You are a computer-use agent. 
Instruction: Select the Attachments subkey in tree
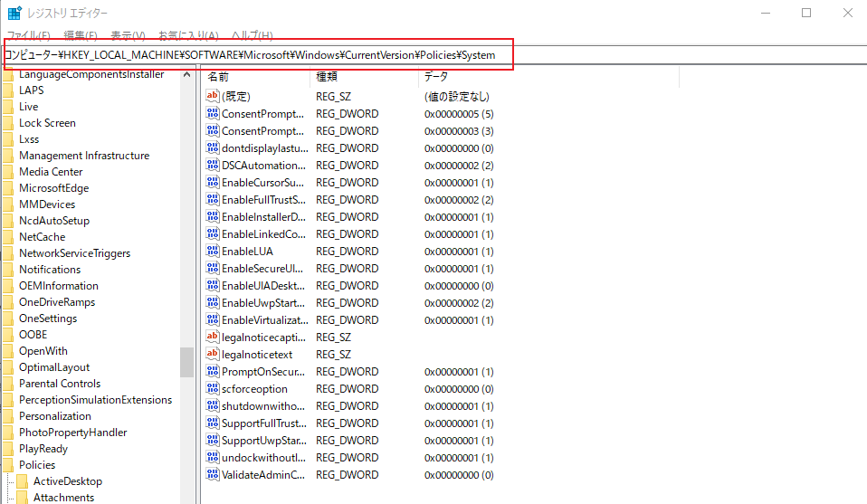coord(63,498)
